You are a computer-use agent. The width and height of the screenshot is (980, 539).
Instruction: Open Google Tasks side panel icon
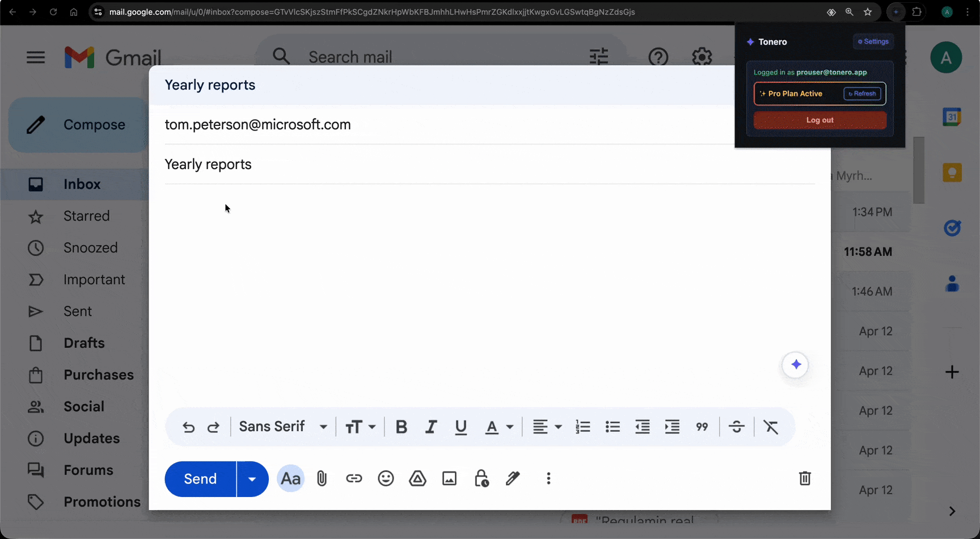coord(952,228)
